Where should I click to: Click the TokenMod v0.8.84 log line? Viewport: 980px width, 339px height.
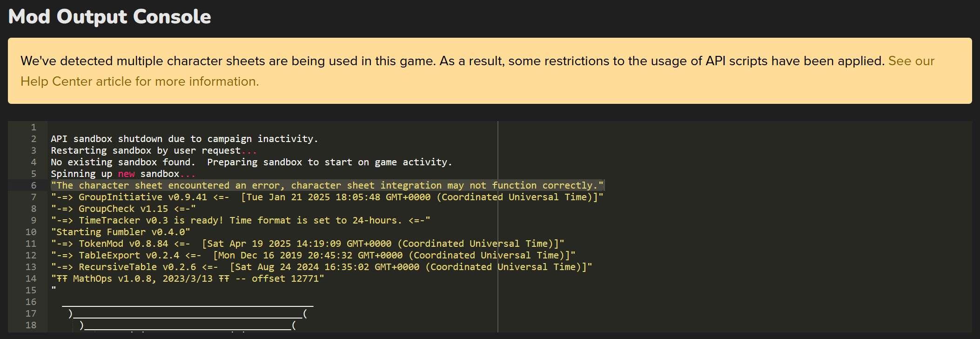pyautogui.click(x=307, y=244)
